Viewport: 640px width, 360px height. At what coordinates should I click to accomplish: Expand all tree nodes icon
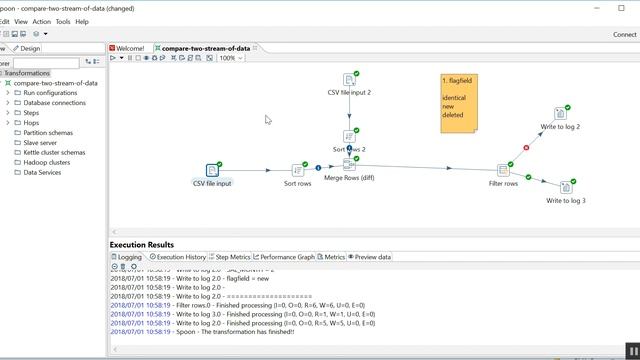88,62
